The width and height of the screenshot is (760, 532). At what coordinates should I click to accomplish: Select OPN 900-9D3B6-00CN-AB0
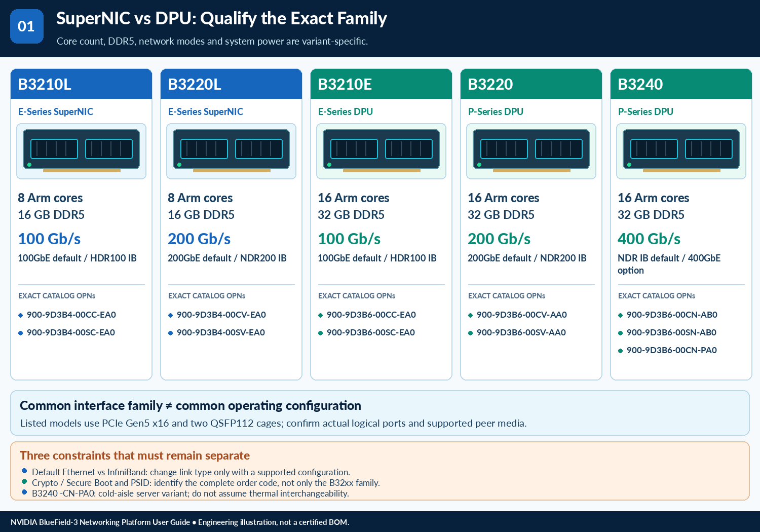click(672, 315)
